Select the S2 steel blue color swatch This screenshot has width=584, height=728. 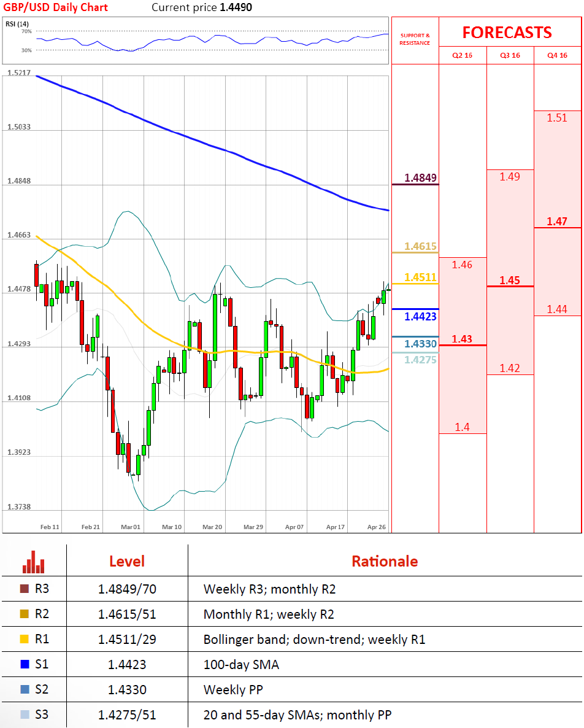click(x=25, y=689)
